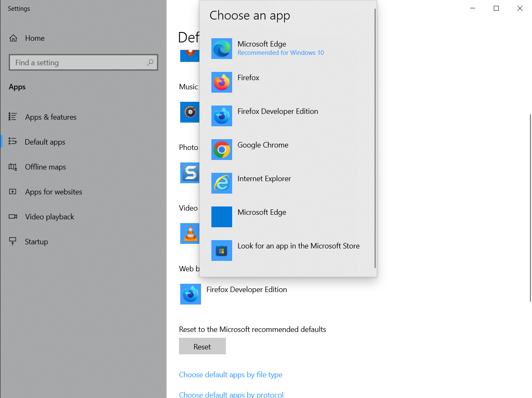Viewport: 532px width, 398px height.
Task: Select the Firefox icon in app chooser
Action: point(221,82)
